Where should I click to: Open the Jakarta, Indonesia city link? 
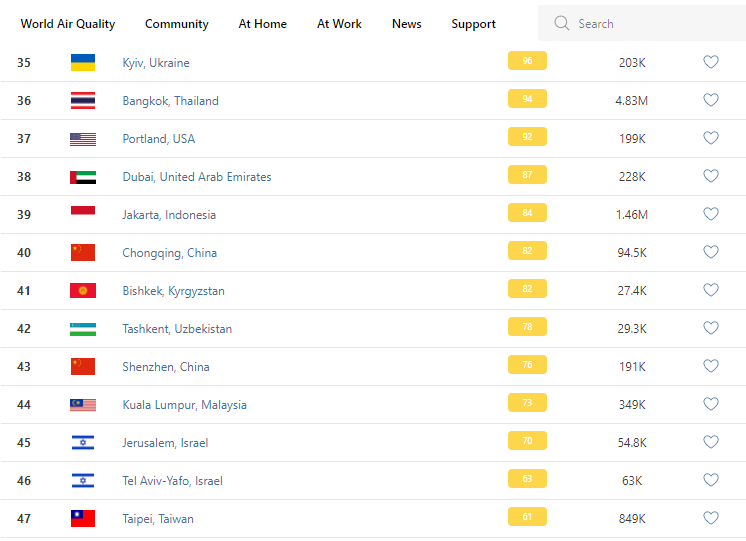click(x=169, y=214)
